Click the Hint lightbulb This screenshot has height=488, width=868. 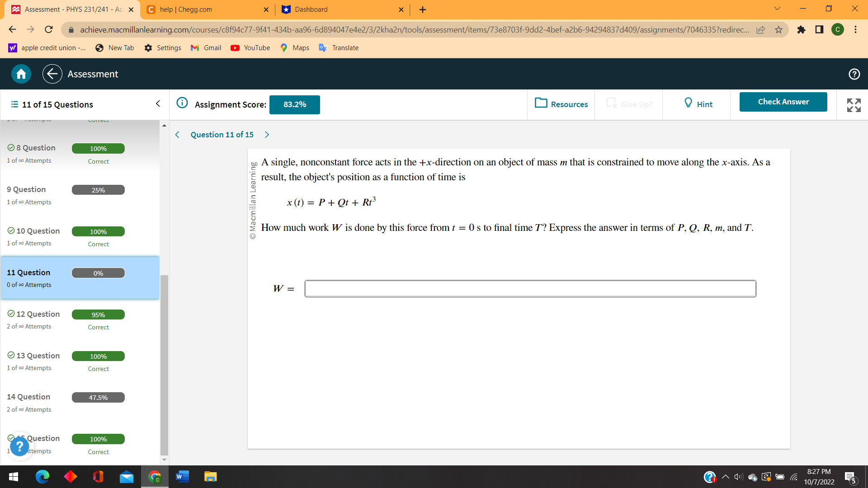pos(688,103)
